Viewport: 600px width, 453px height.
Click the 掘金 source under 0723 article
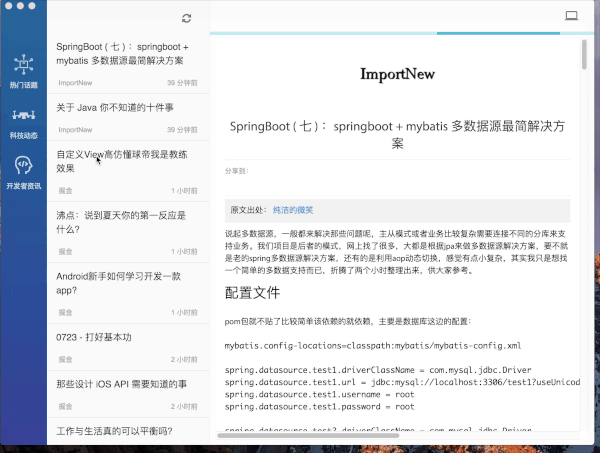(65, 359)
